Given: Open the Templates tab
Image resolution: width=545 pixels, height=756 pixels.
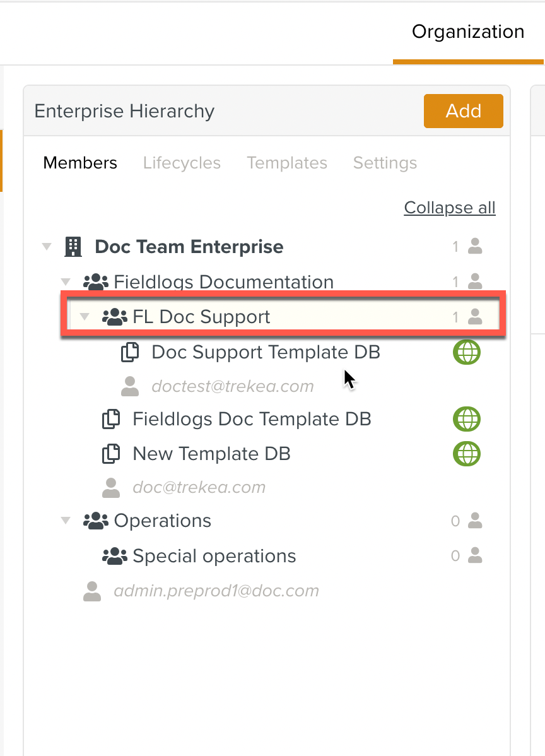Looking at the screenshot, I should [287, 163].
